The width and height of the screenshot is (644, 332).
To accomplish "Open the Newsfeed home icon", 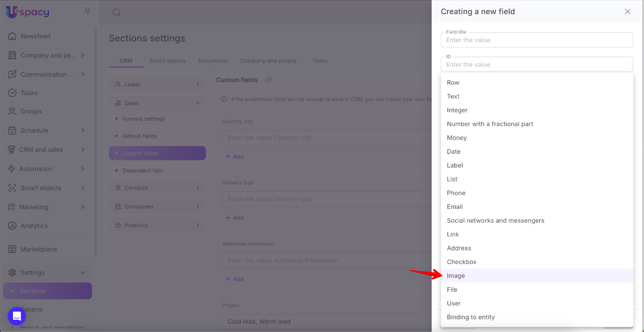I will (12, 36).
